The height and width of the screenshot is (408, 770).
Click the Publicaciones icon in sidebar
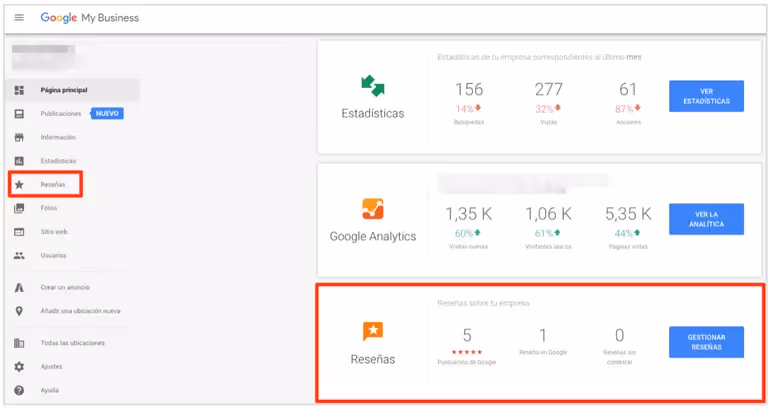tap(19, 114)
